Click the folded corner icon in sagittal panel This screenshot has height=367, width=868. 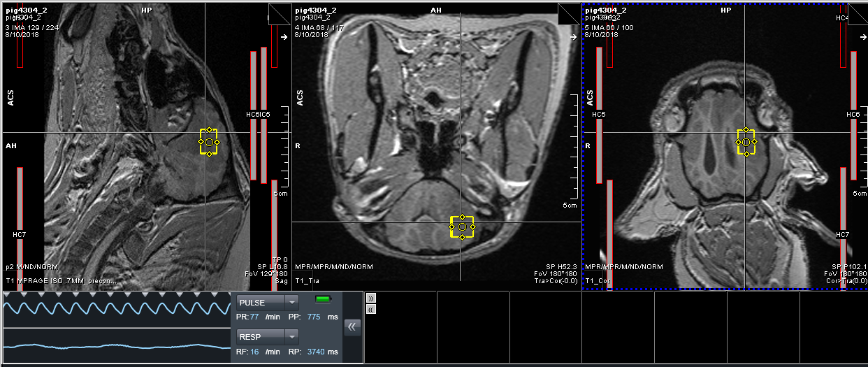280,14
